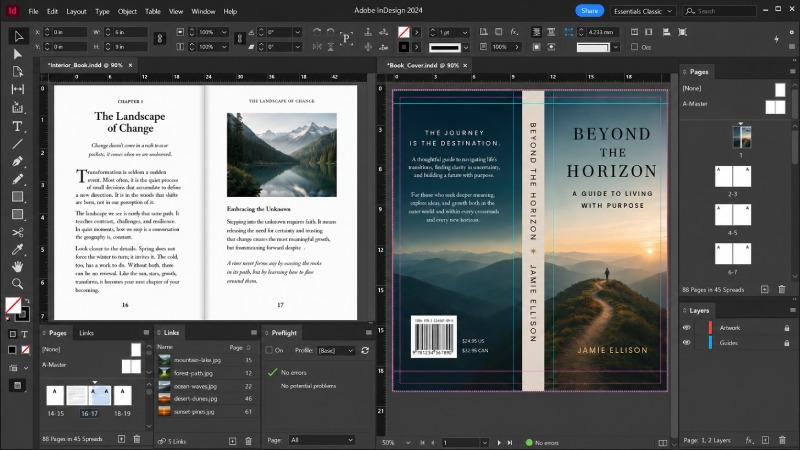The width and height of the screenshot is (800, 450).
Task: Toggle lock on the Guides layer
Action: 787,343
